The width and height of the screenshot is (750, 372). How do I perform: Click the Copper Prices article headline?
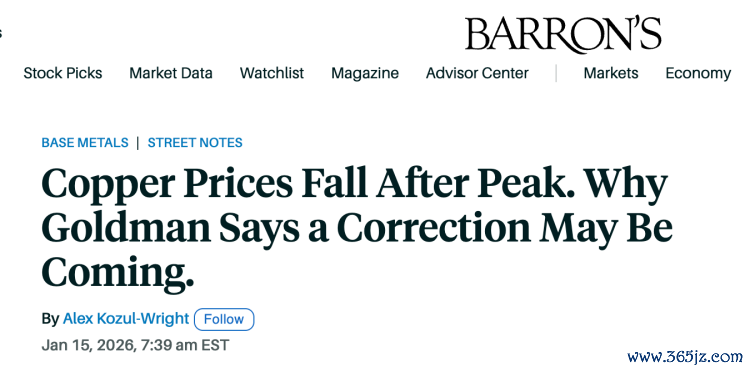point(357,228)
